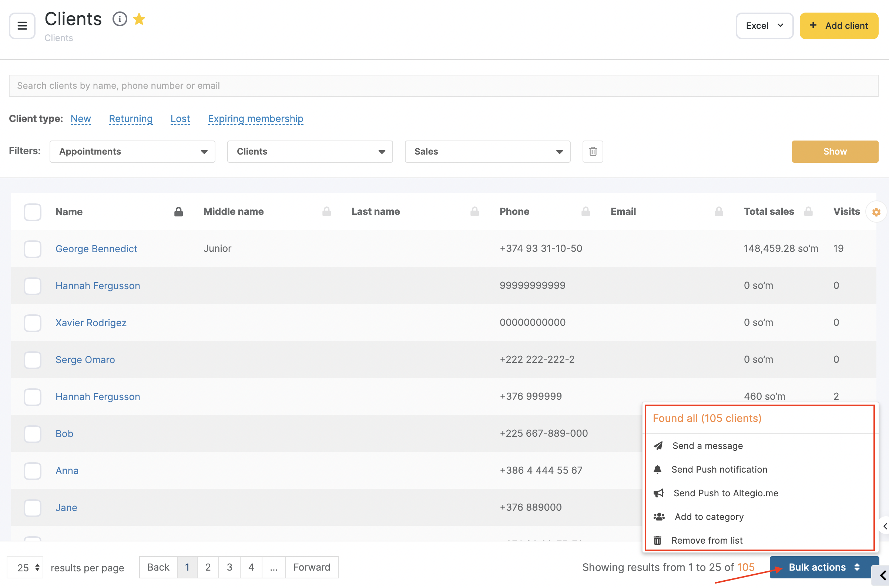Click the Add client button
This screenshot has width=889, height=588.
click(839, 26)
